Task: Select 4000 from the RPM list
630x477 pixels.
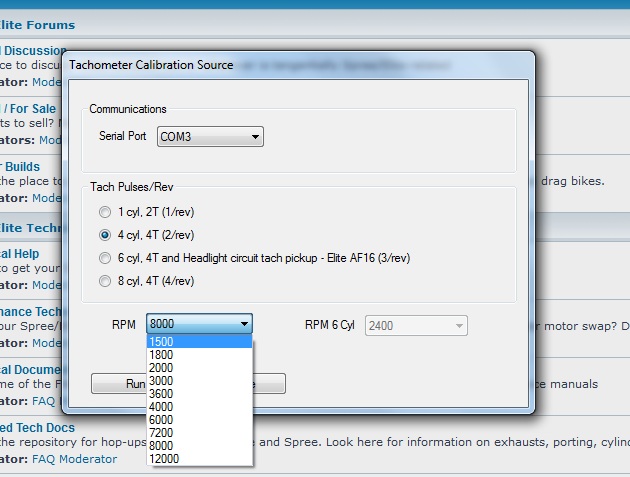Action: click(199, 407)
